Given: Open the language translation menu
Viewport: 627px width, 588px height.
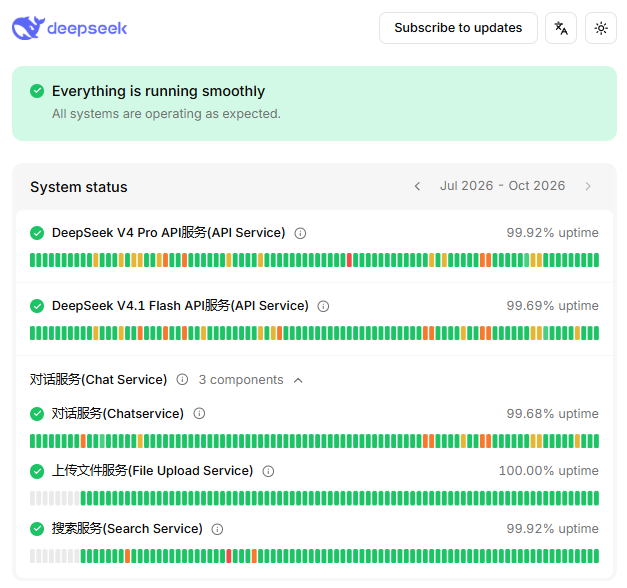Looking at the screenshot, I should click(x=561, y=28).
